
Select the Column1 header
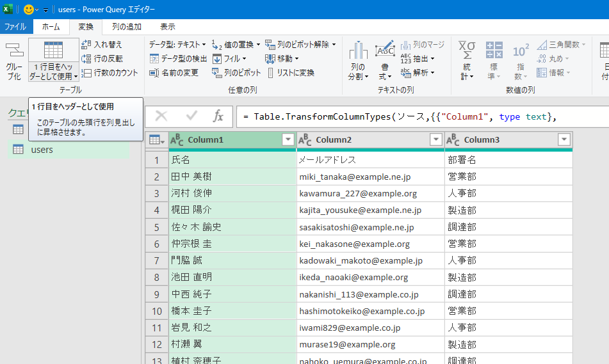[232, 139]
